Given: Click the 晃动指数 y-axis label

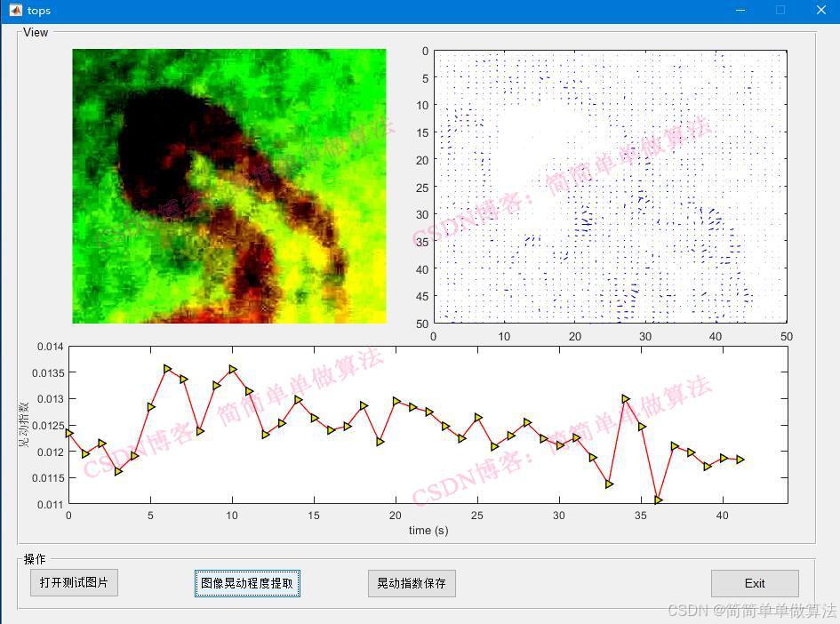Looking at the screenshot, I should (24, 425).
